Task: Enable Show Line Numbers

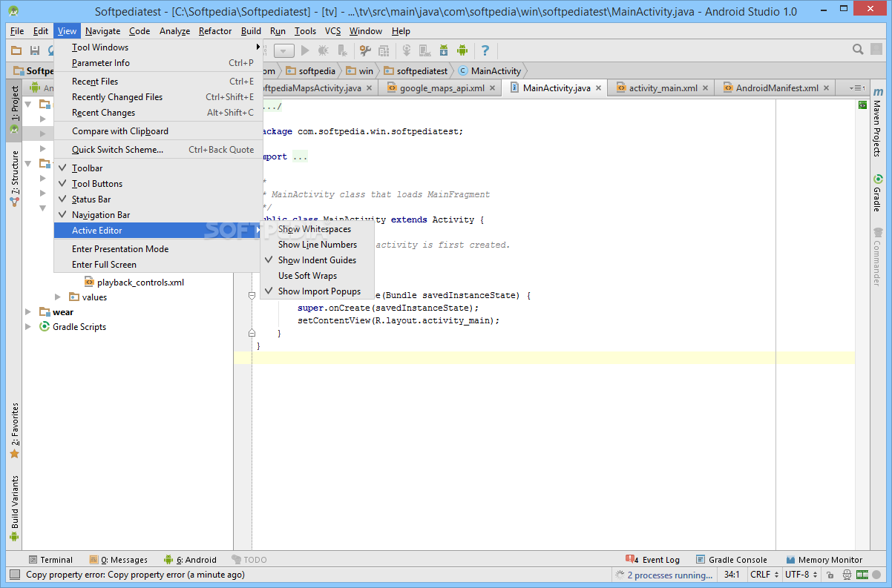Action: 318,245
